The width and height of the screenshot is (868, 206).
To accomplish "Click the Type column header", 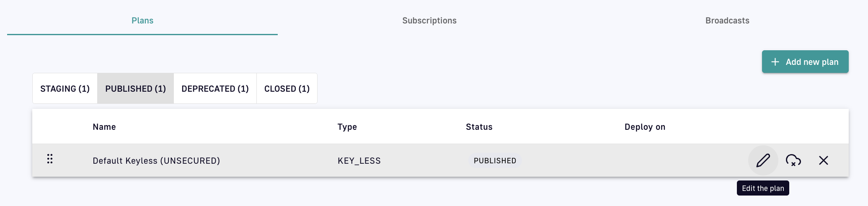I will tap(347, 127).
